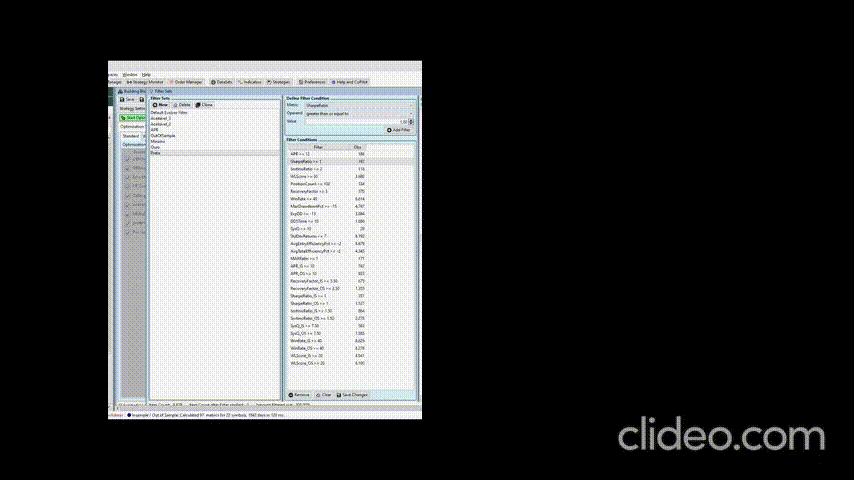The height and width of the screenshot is (480, 854).
Task: Select the PositionCount >= 100 filter row
Action: click(351, 184)
